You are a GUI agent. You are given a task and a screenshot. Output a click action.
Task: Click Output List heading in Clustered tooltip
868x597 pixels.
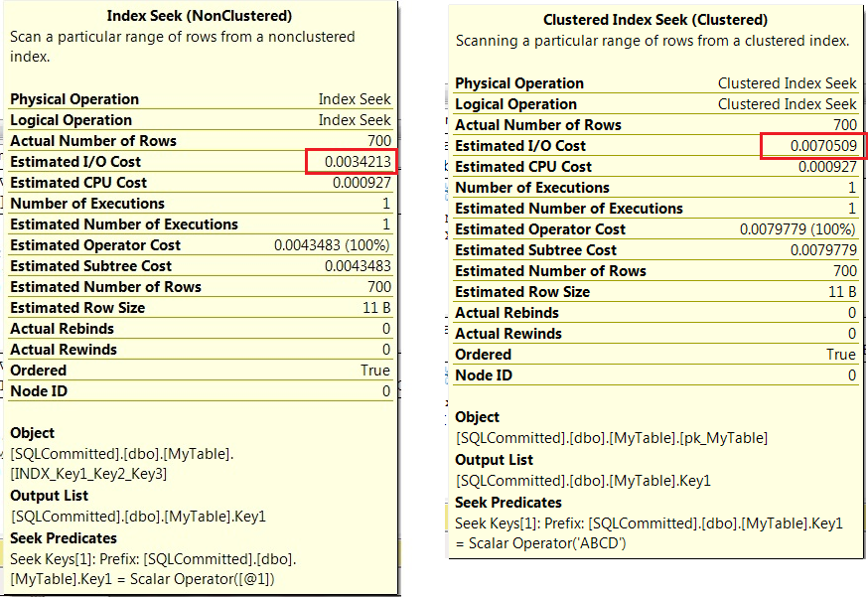tap(494, 460)
